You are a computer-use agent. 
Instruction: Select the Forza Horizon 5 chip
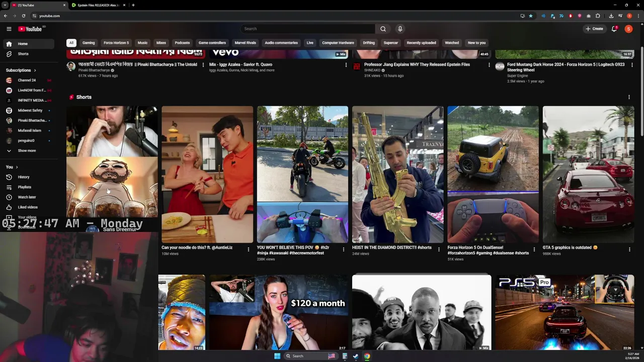click(116, 43)
